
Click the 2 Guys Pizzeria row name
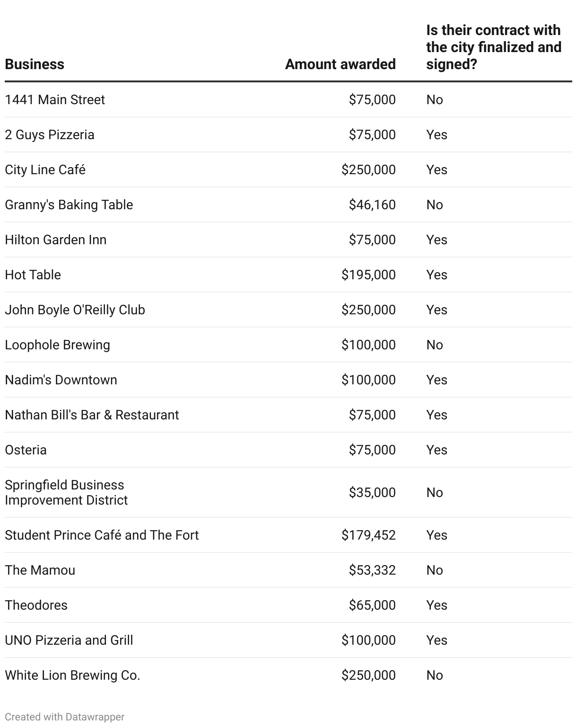(50, 135)
